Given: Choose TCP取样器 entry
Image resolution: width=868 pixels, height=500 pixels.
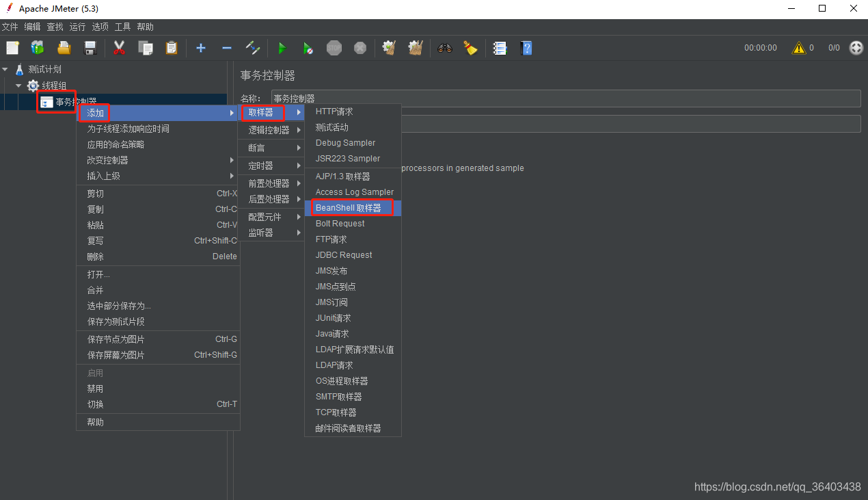Looking at the screenshot, I should tap(353, 412).
